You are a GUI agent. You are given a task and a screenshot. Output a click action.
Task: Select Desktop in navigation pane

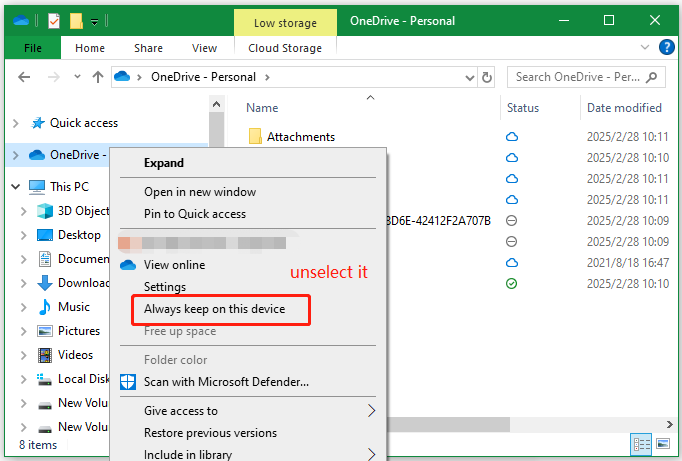tap(79, 235)
